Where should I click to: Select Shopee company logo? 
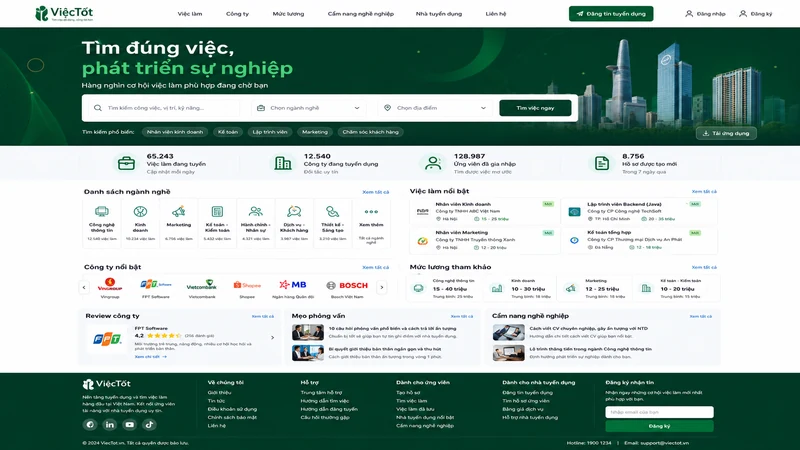pos(247,285)
